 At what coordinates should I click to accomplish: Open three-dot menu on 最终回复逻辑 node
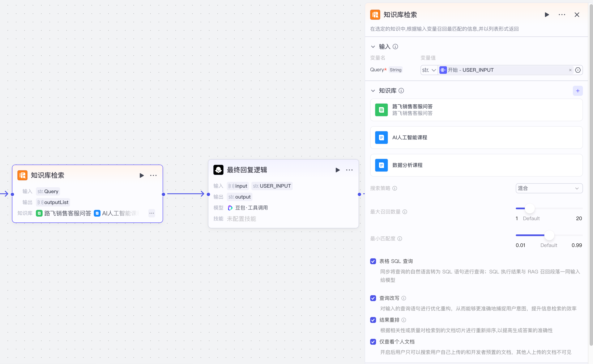click(x=349, y=170)
